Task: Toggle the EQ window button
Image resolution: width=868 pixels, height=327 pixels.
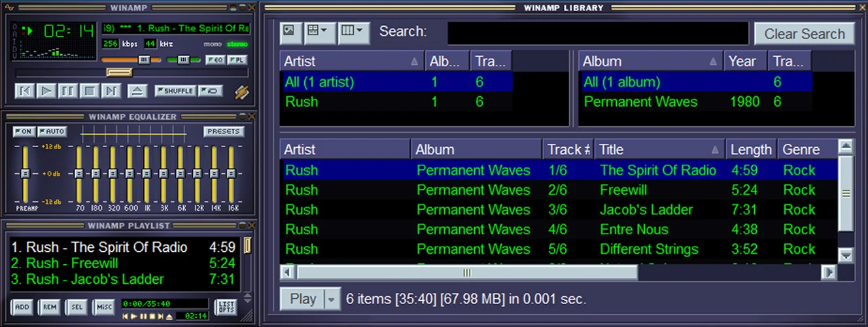Action: [x=215, y=60]
